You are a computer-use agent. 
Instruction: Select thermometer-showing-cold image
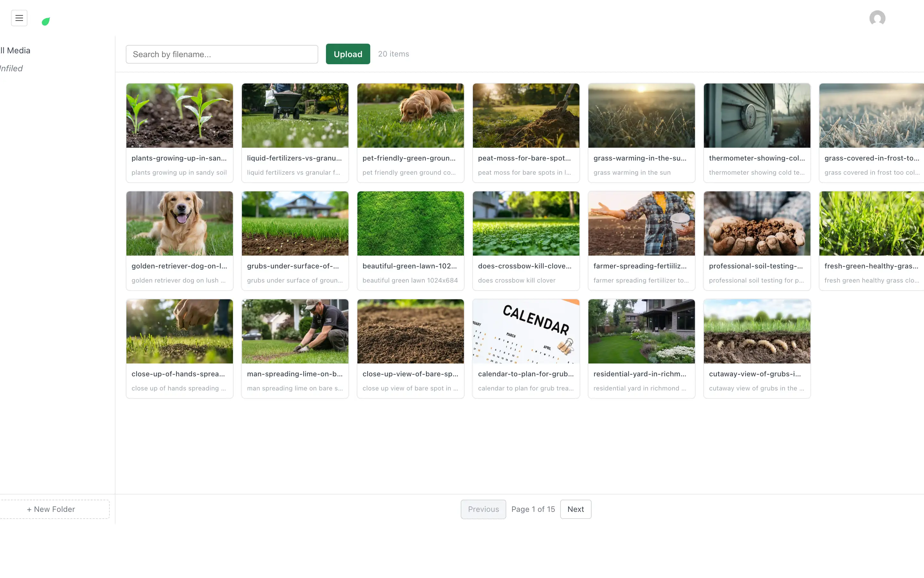click(757, 116)
